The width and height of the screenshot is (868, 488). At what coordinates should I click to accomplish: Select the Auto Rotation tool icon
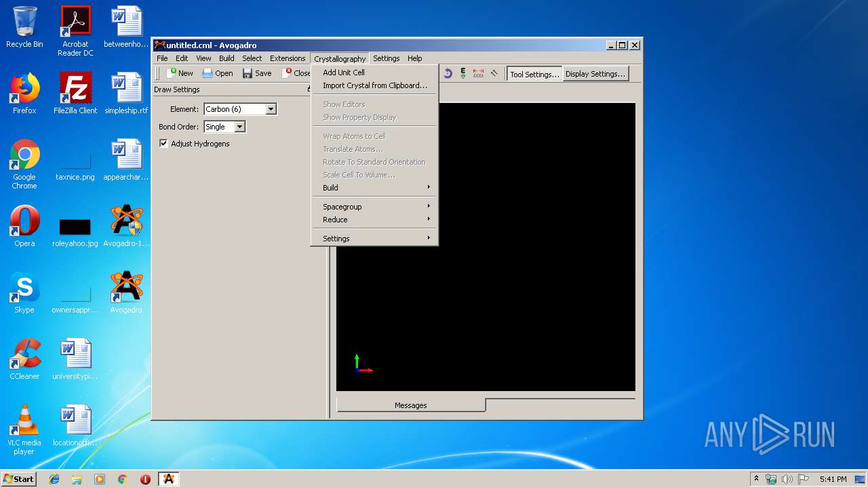448,73
